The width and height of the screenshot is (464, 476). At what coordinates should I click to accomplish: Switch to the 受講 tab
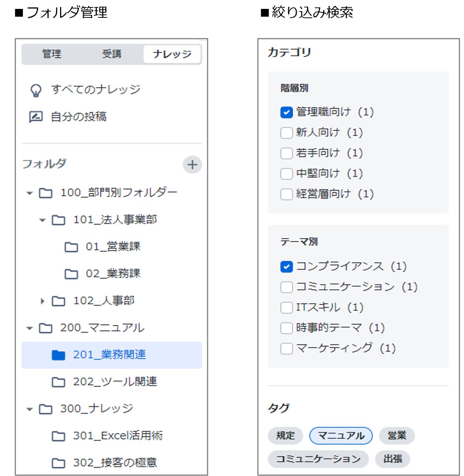click(112, 54)
